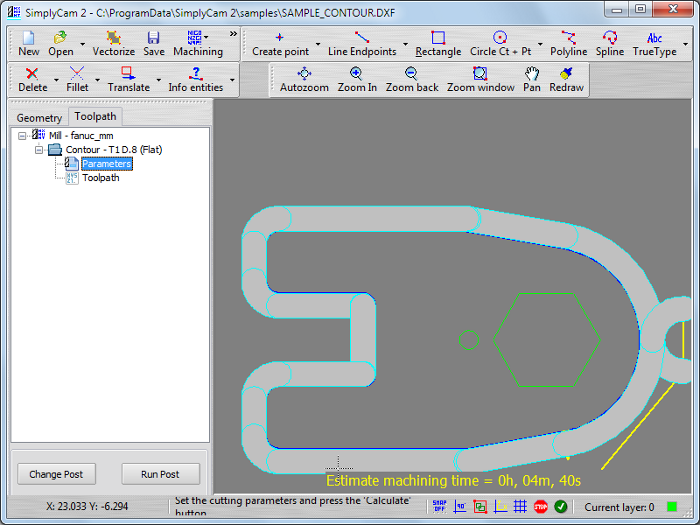Choose the Rectangle tool

438,43
